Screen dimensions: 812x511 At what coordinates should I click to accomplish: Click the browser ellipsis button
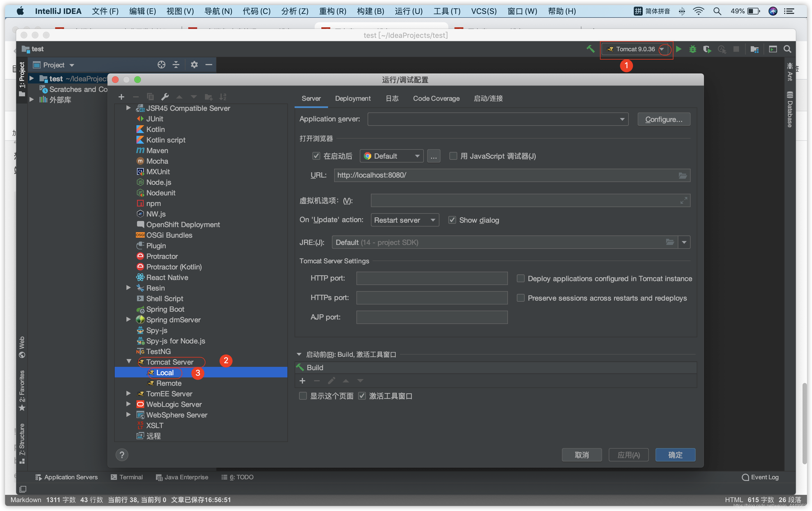click(x=434, y=156)
